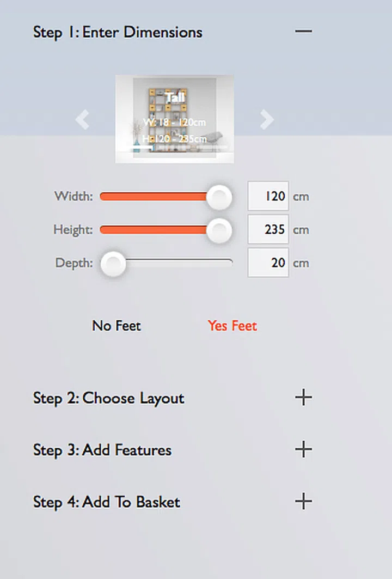Expand Step 2: Choose Layout section

(x=109, y=398)
